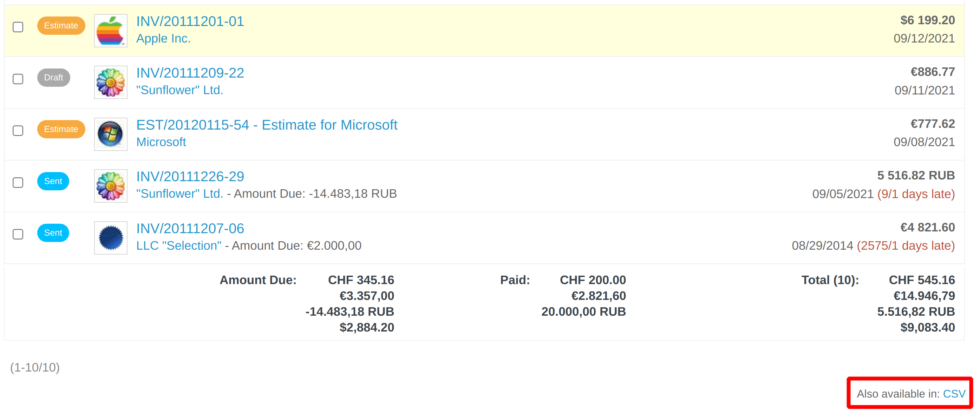Click the Estimate badge on INV/20111201-01
Screen dimensions: 980x420
61,26
